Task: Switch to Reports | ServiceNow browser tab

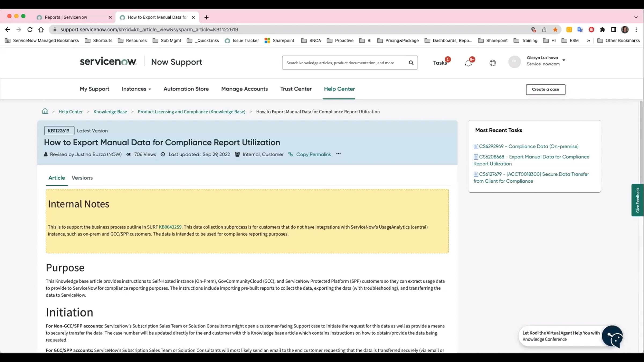Action: (x=74, y=17)
